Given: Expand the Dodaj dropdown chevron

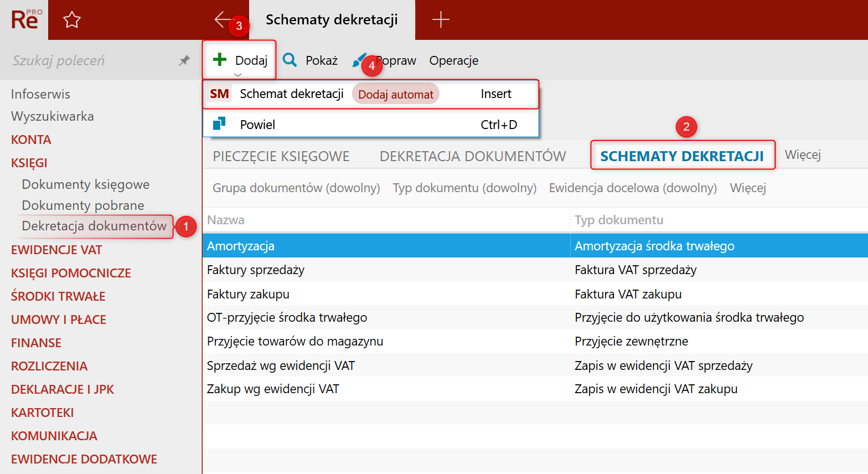Looking at the screenshot, I should click(238, 75).
